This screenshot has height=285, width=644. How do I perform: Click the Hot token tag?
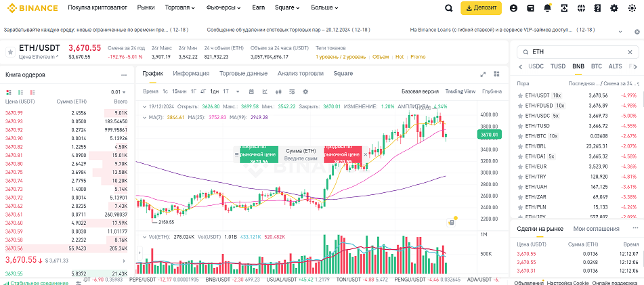point(400,57)
